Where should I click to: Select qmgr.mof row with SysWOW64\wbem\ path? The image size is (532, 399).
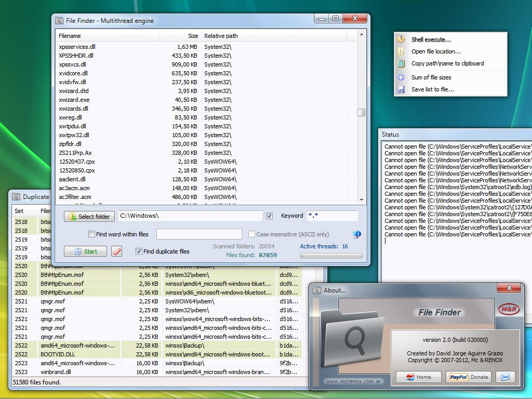click(157, 301)
